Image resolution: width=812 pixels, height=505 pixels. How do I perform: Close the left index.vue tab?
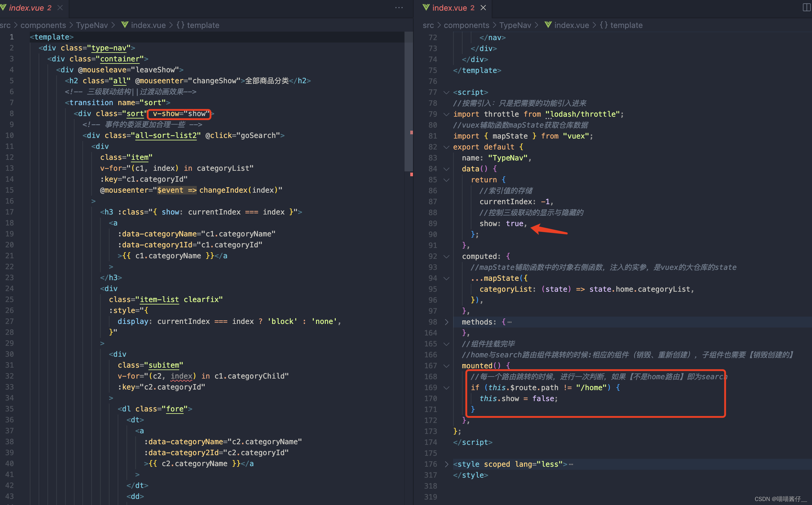click(x=60, y=7)
